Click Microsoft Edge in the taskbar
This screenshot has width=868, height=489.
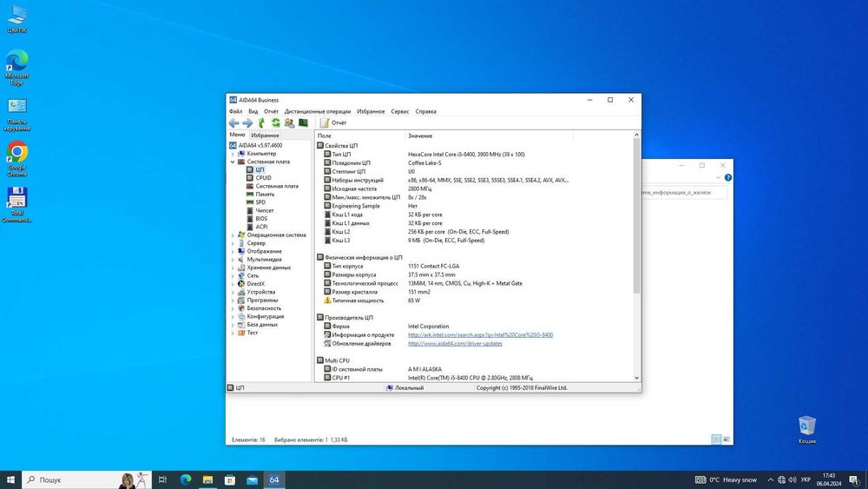tap(185, 479)
